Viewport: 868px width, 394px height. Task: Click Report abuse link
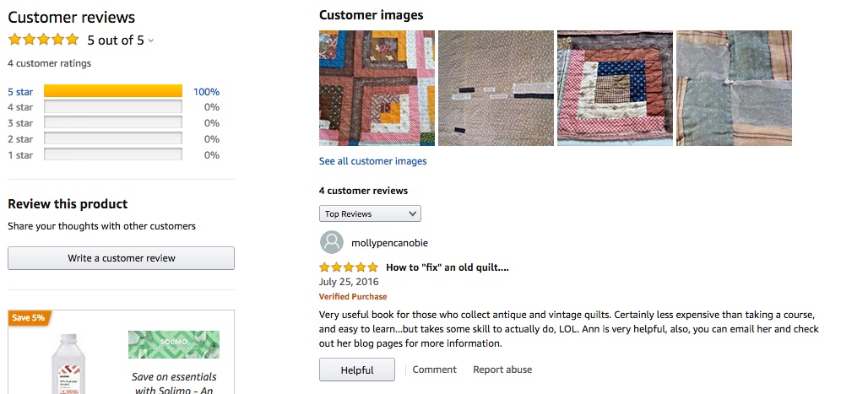pyautogui.click(x=502, y=370)
